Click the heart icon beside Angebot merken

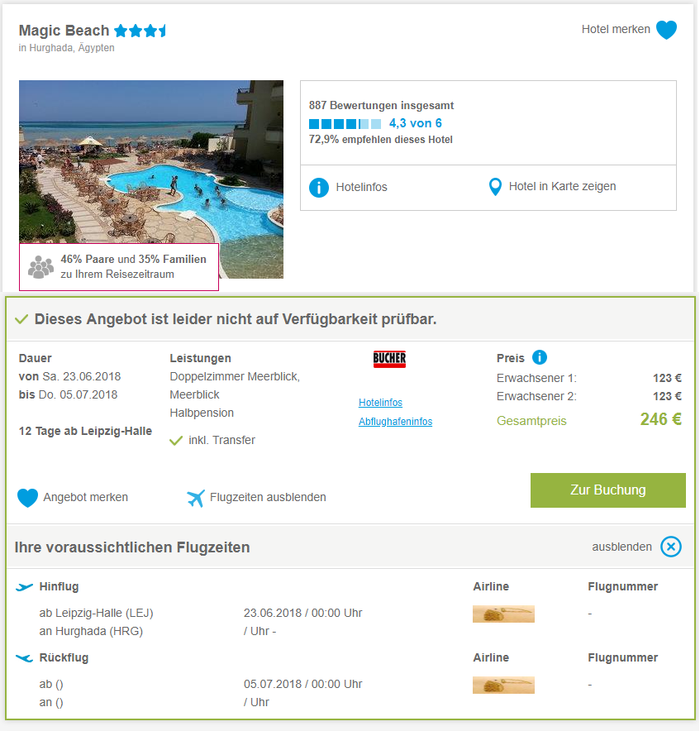point(27,498)
